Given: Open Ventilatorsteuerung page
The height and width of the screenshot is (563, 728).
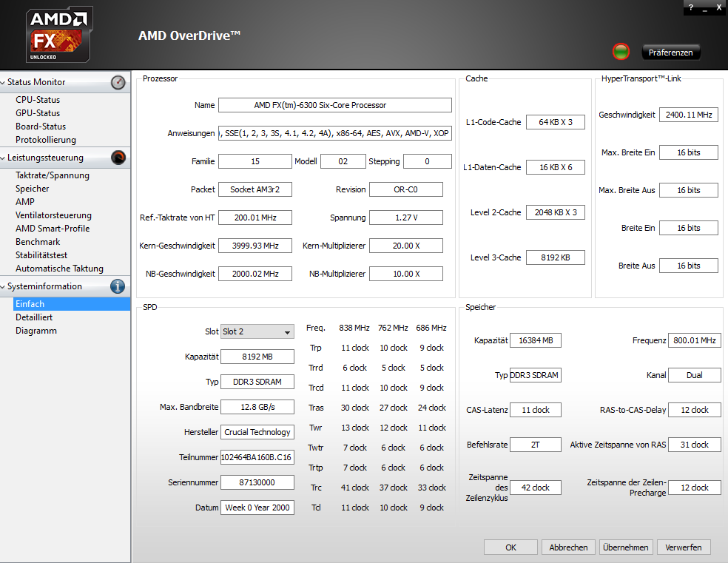Looking at the screenshot, I should [53, 215].
